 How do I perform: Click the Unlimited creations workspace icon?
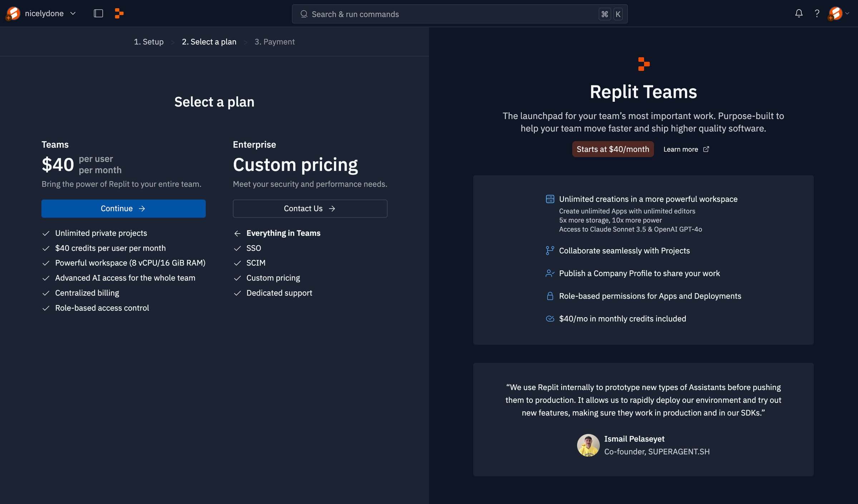(x=550, y=199)
